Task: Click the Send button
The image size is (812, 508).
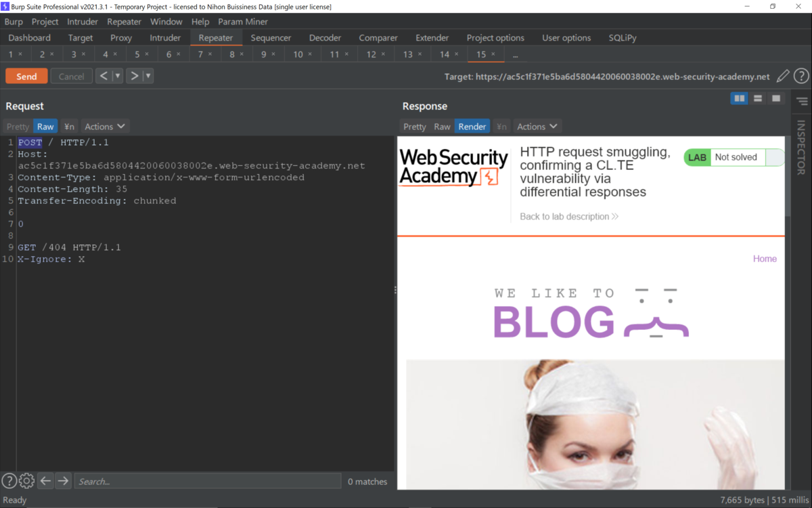Action: tap(26, 77)
